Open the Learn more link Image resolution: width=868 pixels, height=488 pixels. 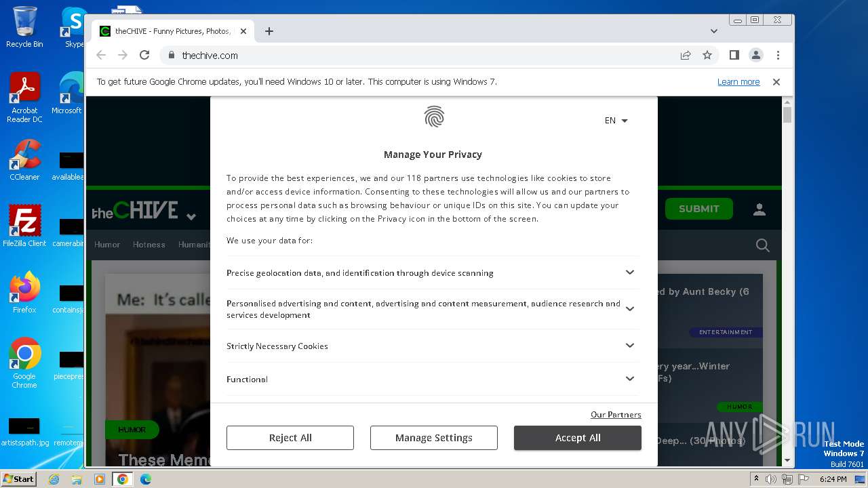pyautogui.click(x=738, y=81)
